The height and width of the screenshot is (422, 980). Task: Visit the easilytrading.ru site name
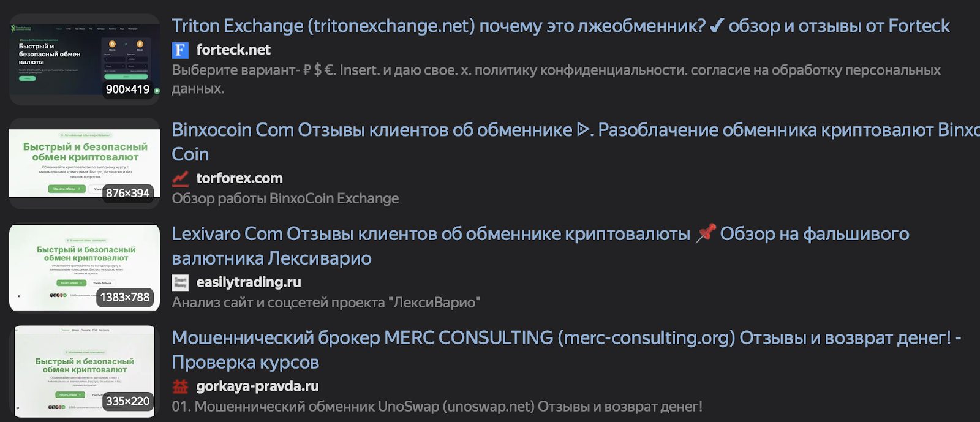point(249,282)
